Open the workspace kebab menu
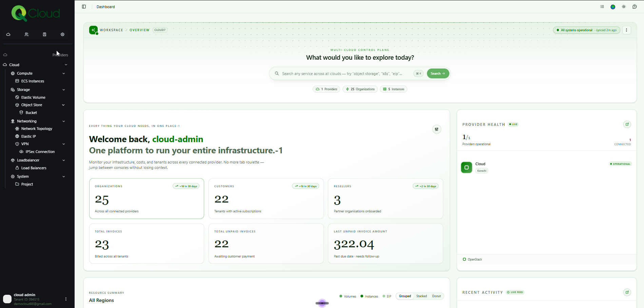 pos(626,30)
